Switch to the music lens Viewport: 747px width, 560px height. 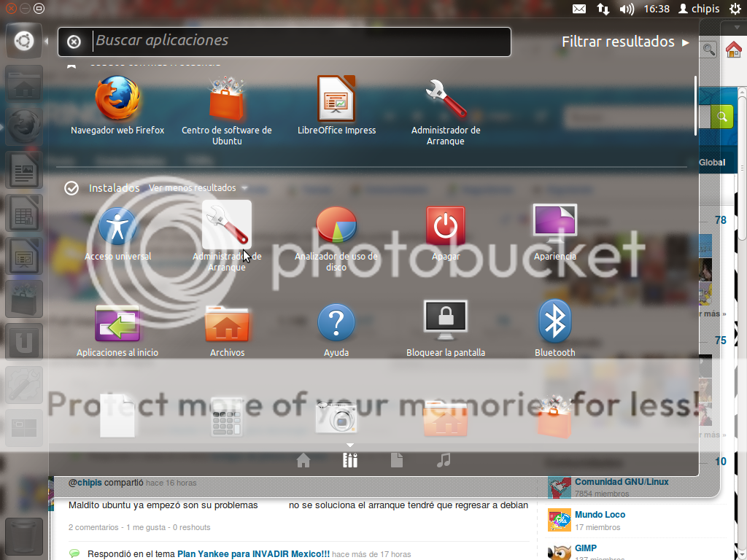click(x=444, y=461)
